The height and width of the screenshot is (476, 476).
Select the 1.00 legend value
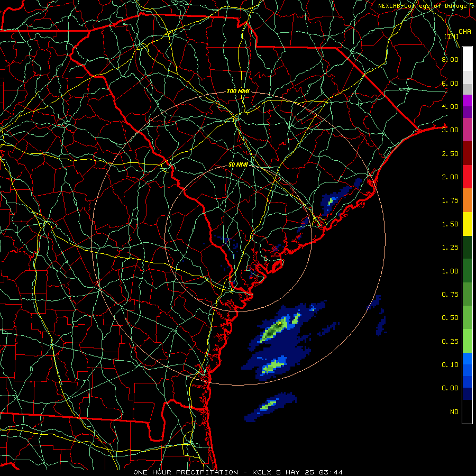coord(450,271)
